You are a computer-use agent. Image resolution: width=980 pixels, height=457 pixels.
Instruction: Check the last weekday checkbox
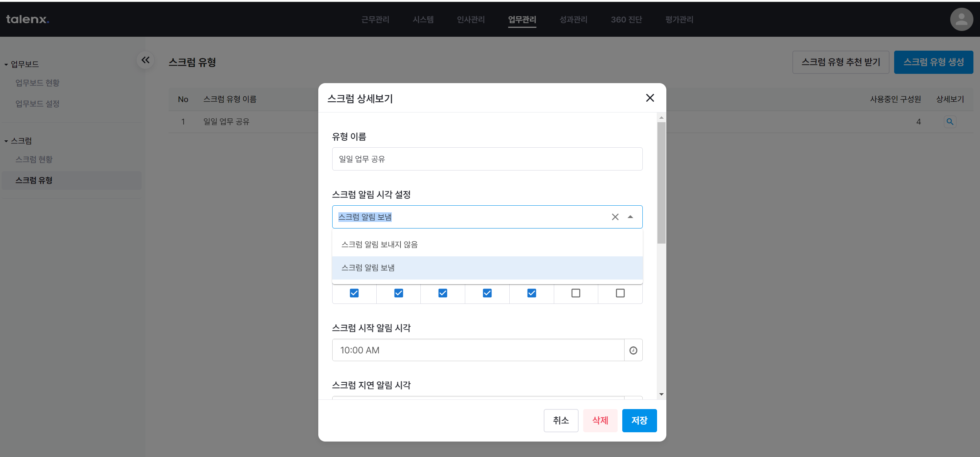(620, 293)
